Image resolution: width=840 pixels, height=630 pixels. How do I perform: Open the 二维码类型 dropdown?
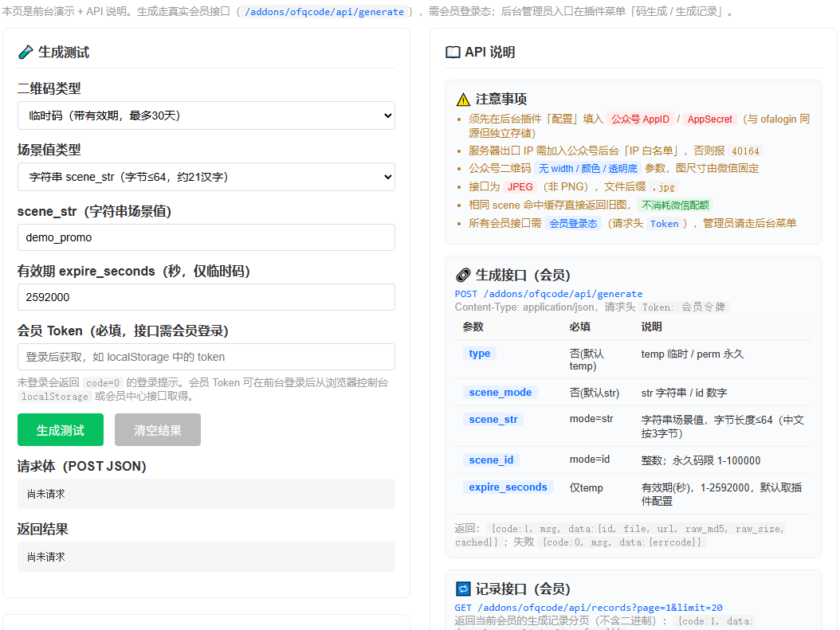coord(206,115)
